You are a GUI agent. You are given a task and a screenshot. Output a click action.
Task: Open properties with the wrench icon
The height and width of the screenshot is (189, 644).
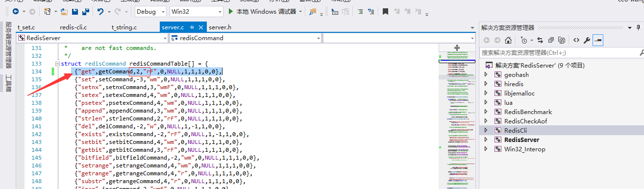[x=587, y=40]
